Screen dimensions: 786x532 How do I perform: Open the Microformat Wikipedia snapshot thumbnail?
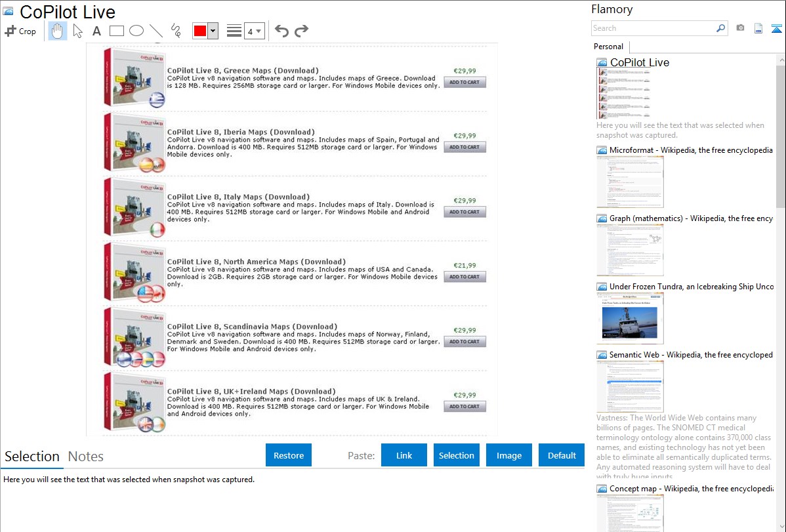630,182
